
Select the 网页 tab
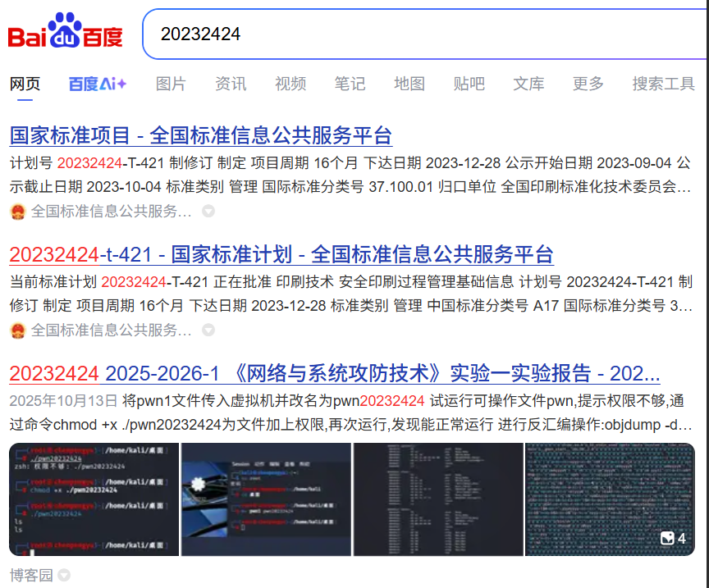(25, 84)
